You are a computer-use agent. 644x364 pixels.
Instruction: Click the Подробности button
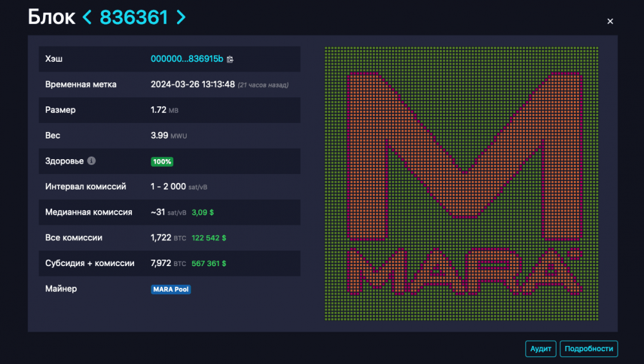pos(589,349)
